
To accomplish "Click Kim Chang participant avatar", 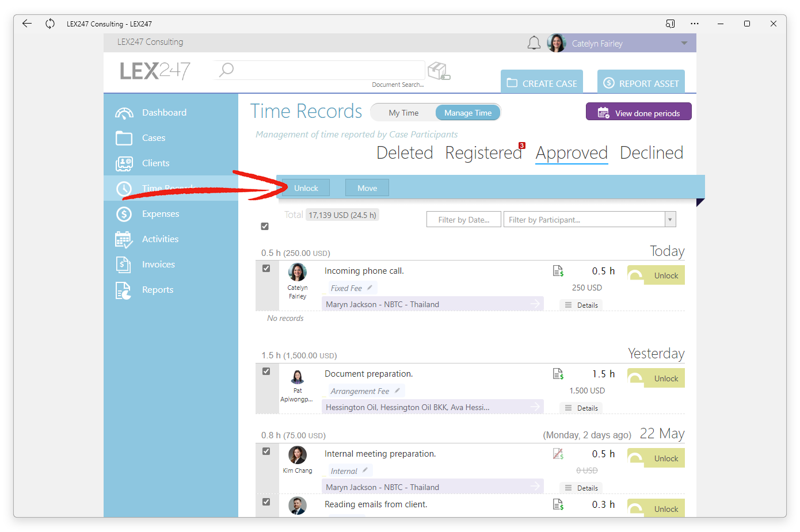I will [x=298, y=455].
